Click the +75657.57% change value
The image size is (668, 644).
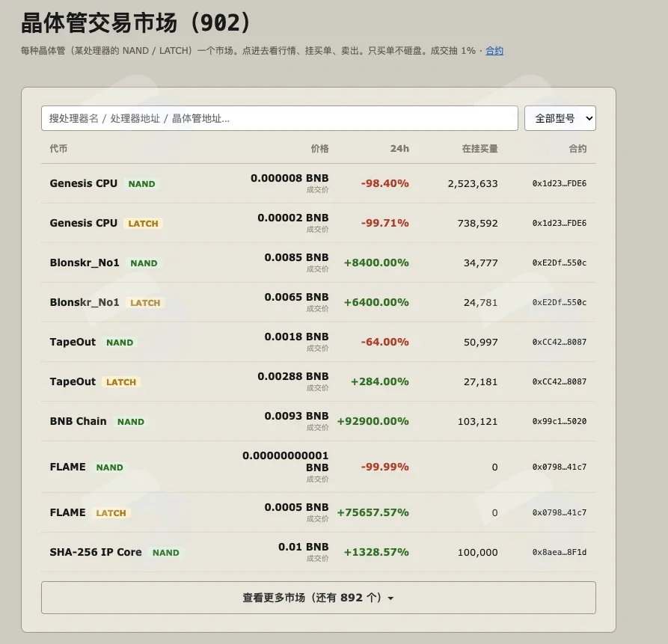pyautogui.click(x=373, y=512)
